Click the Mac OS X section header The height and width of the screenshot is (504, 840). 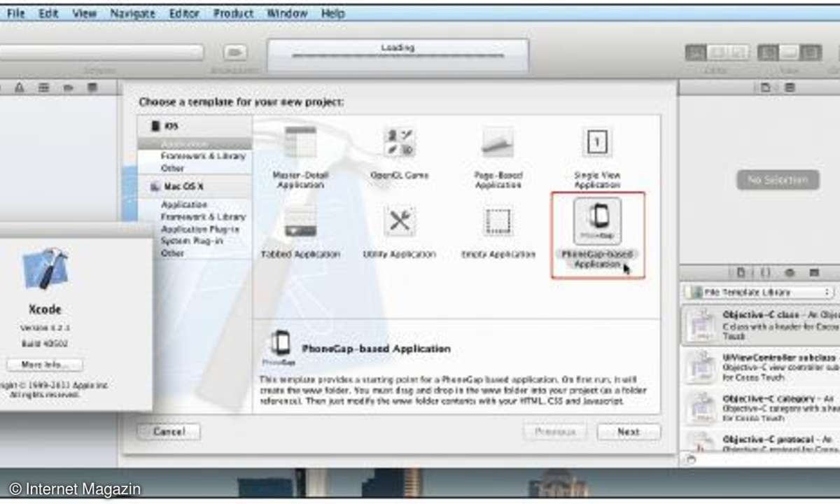point(195,187)
